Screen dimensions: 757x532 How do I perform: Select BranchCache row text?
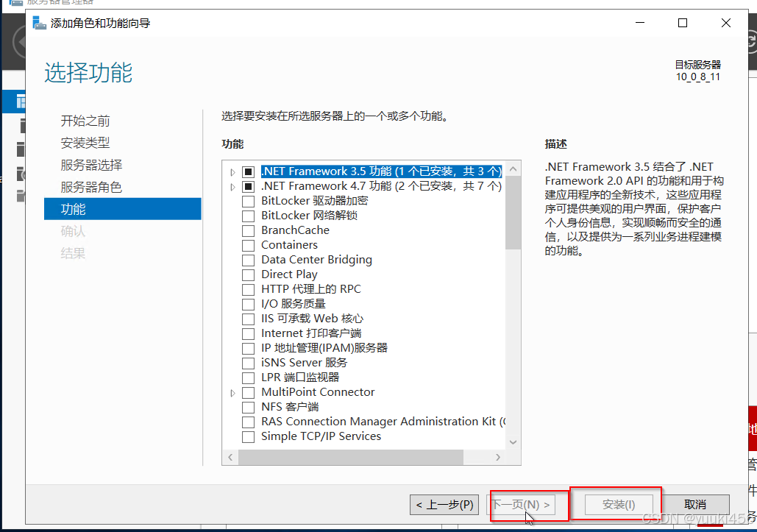[x=295, y=230]
